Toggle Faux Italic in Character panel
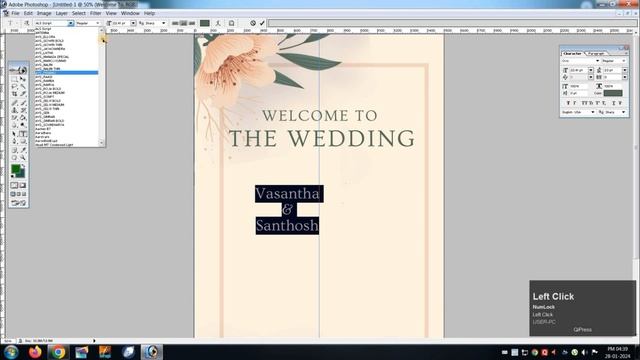 (x=574, y=103)
